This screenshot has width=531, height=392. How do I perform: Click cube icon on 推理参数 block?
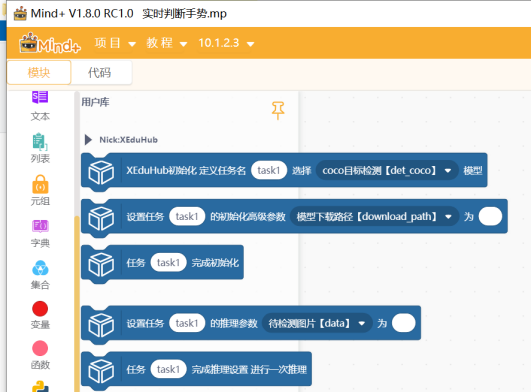tap(101, 325)
